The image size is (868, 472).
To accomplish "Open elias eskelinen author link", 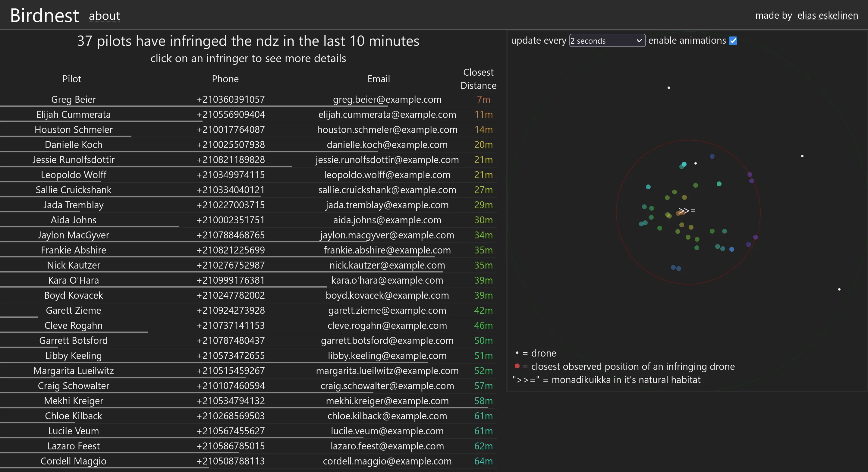I will (827, 15).
